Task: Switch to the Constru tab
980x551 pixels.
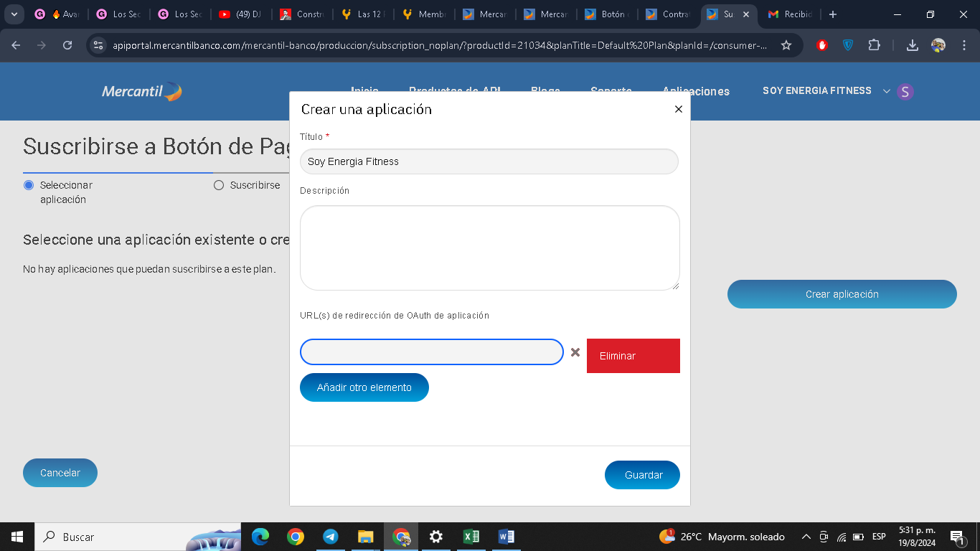Action: click(303, 14)
